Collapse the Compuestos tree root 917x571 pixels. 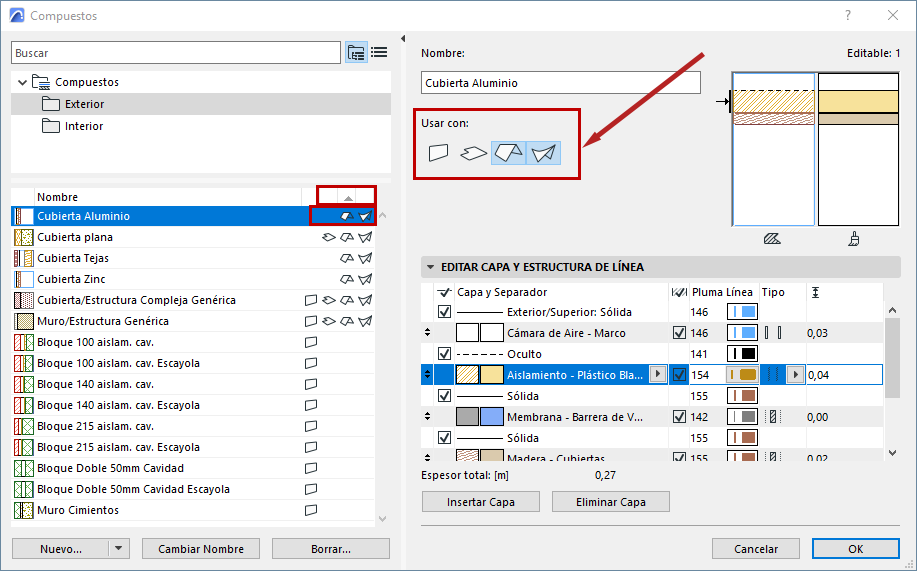[x=22, y=82]
